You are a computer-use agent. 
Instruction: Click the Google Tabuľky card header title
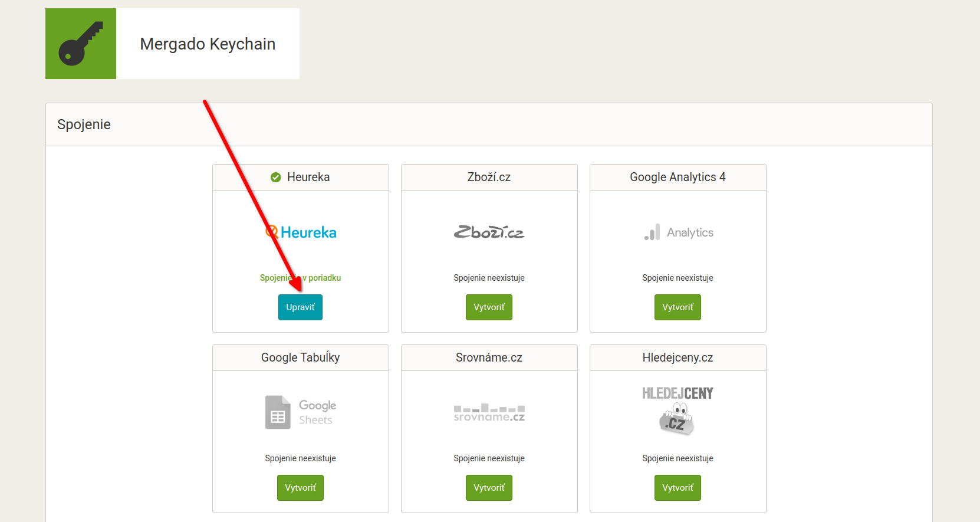click(300, 357)
